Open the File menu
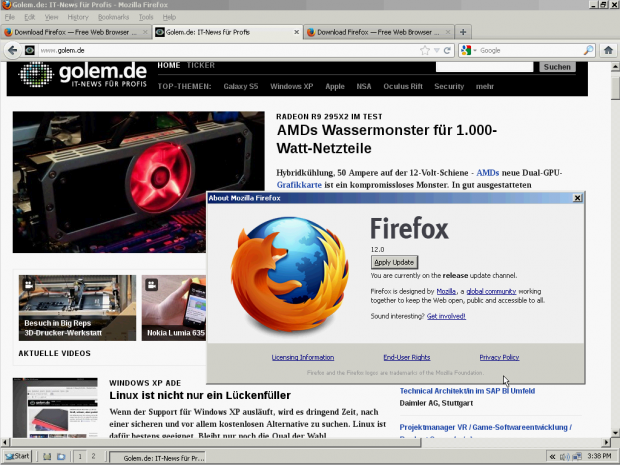 (x=9, y=17)
